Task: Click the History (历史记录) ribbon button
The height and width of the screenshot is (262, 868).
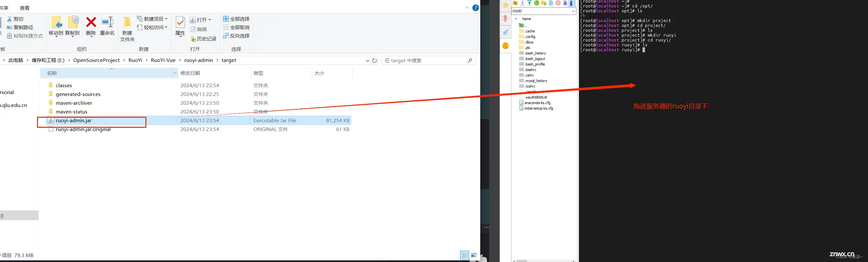Action: tap(203, 39)
